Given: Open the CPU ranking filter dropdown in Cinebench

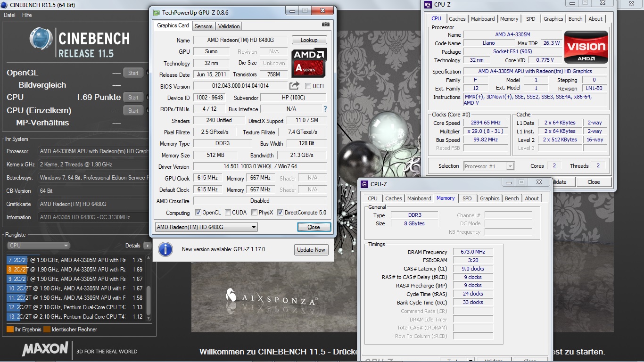Looking at the screenshot, I should point(38,246).
